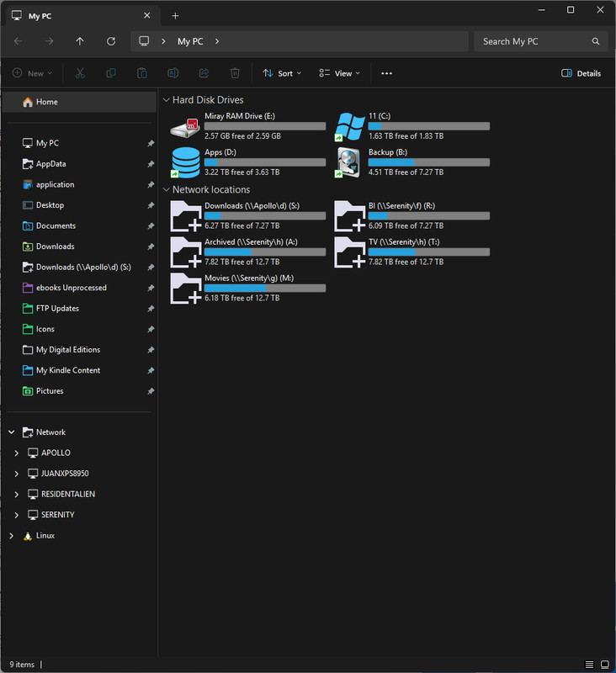
Task: Toggle the Details pane button
Action: [581, 73]
